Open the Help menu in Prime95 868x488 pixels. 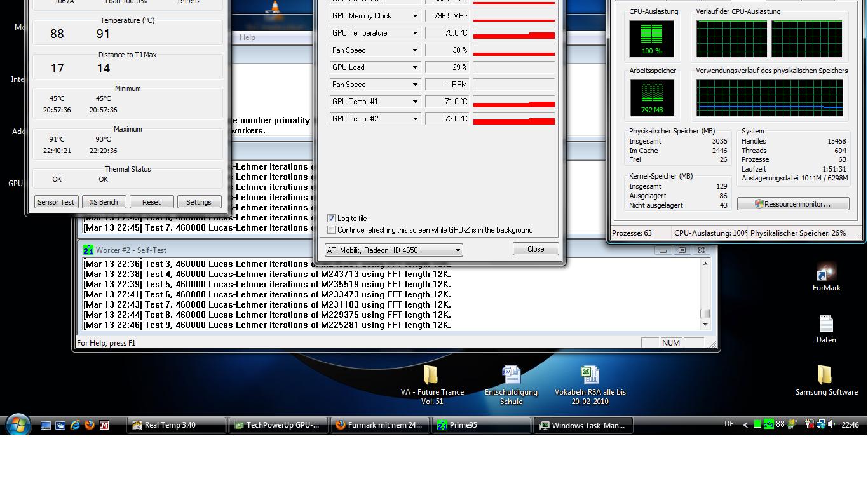click(247, 37)
